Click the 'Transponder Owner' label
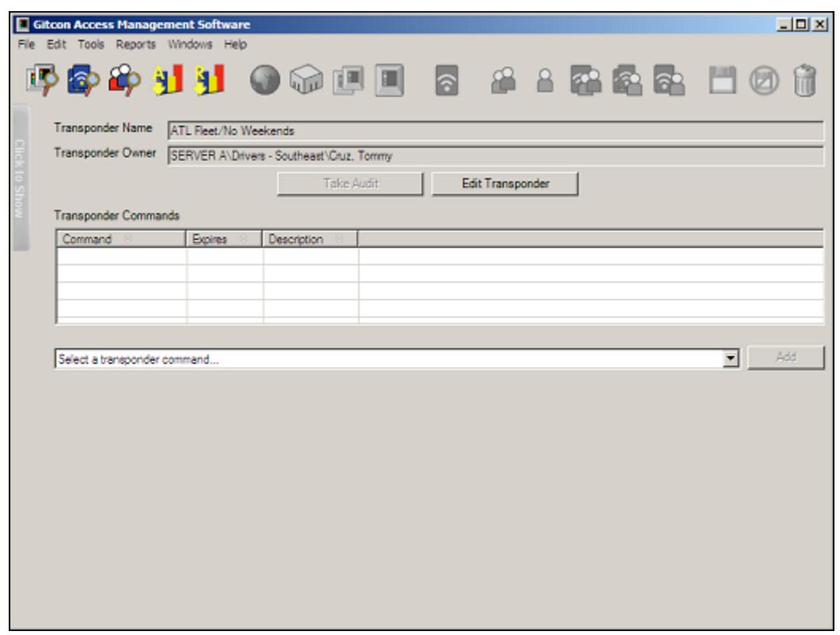Viewport: 840px width, 635px height. point(105,153)
